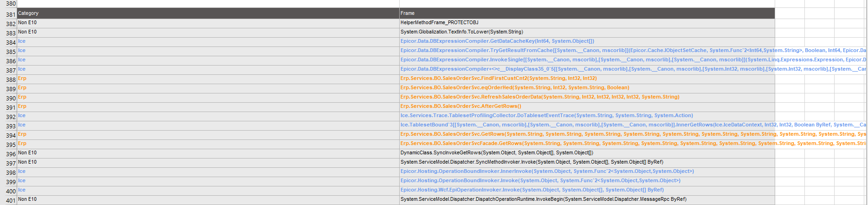Select the SalesOrderSvc.FindFirstCustCnt2 frame cell
Viewport: 868px width, 205px height.
(x=587, y=79)
